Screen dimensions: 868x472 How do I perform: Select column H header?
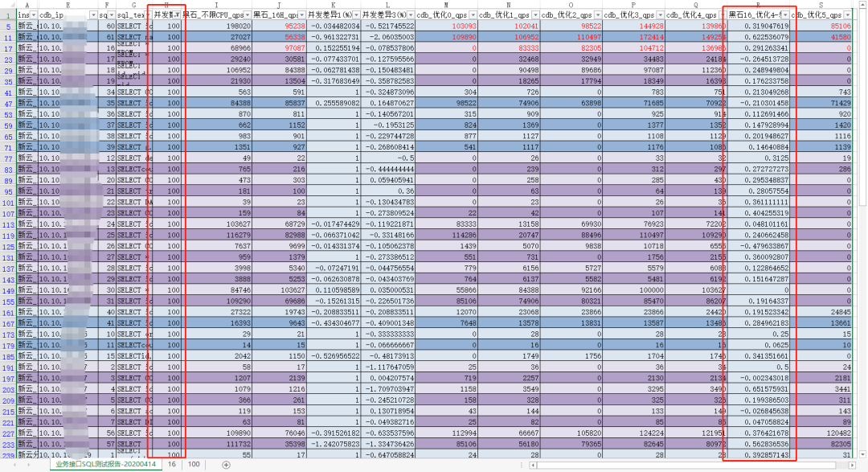[166, 5]
